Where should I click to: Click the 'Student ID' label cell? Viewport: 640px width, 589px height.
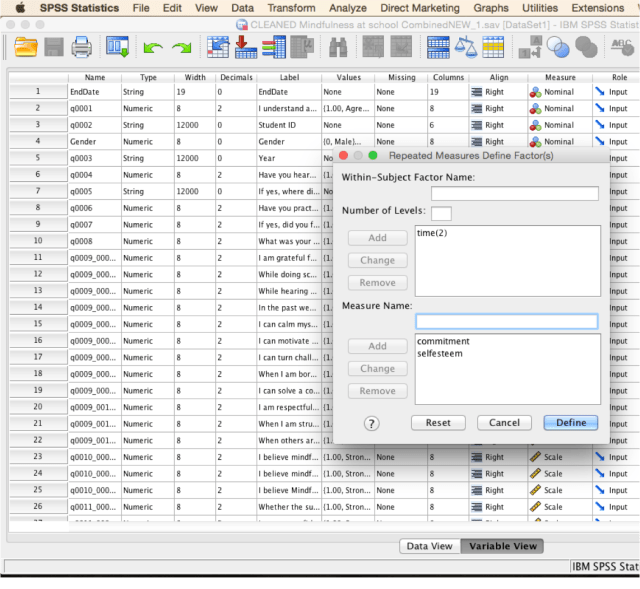(x=289, y=125)
